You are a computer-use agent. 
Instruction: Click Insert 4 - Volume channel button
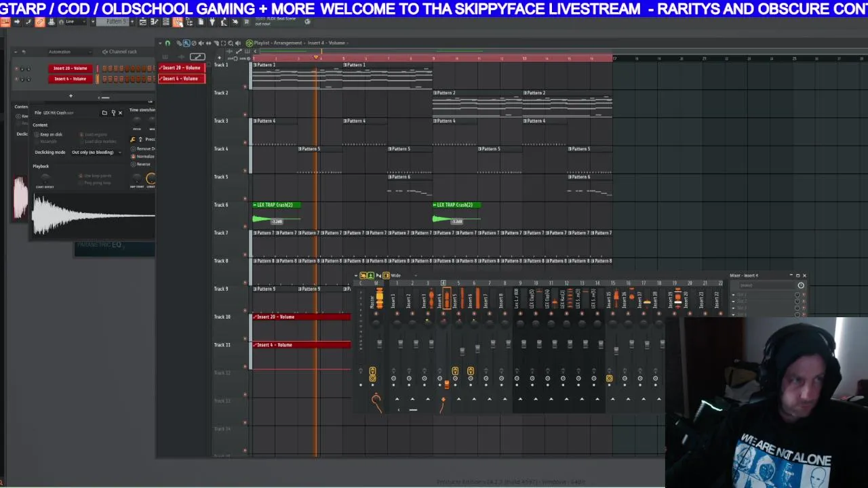(71, 79)
